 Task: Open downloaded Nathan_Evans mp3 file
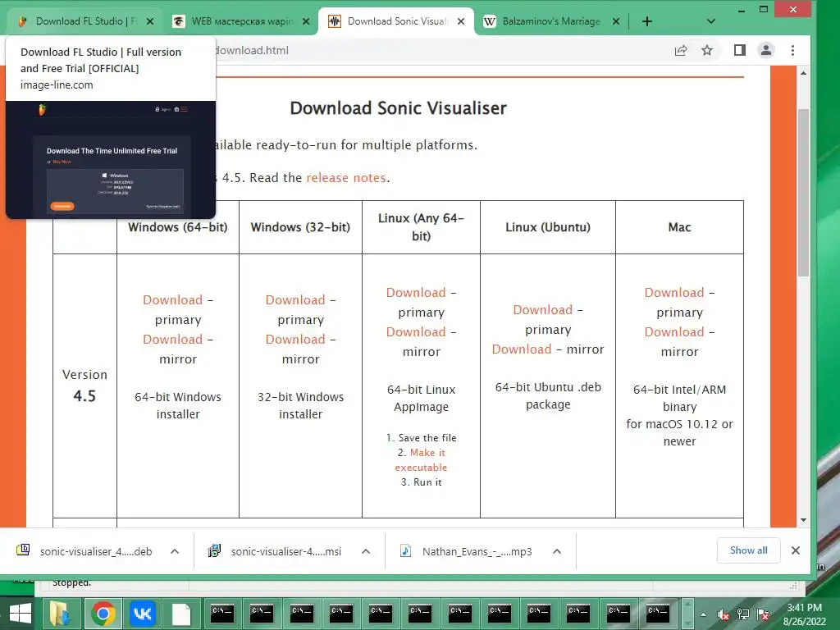pos(467,551)
